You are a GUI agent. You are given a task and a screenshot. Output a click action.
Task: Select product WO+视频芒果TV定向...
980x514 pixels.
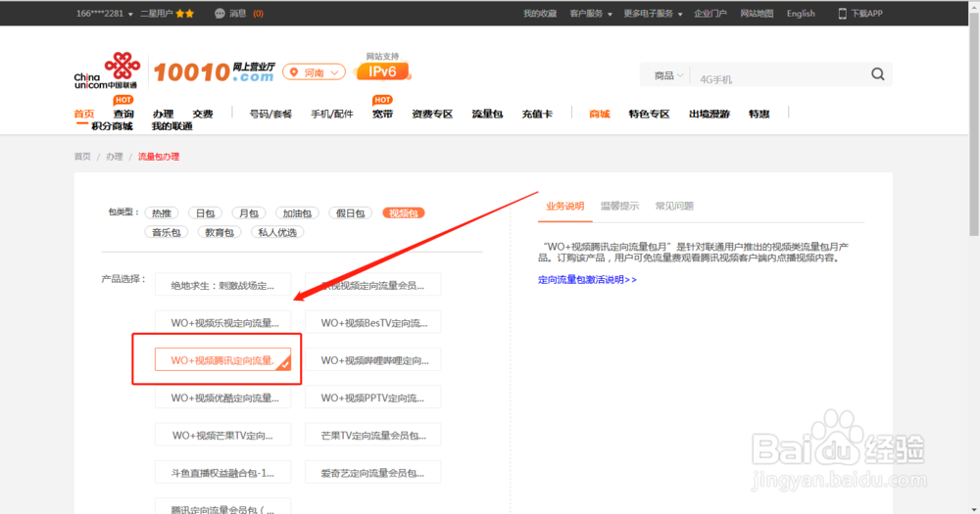point(223,435)
